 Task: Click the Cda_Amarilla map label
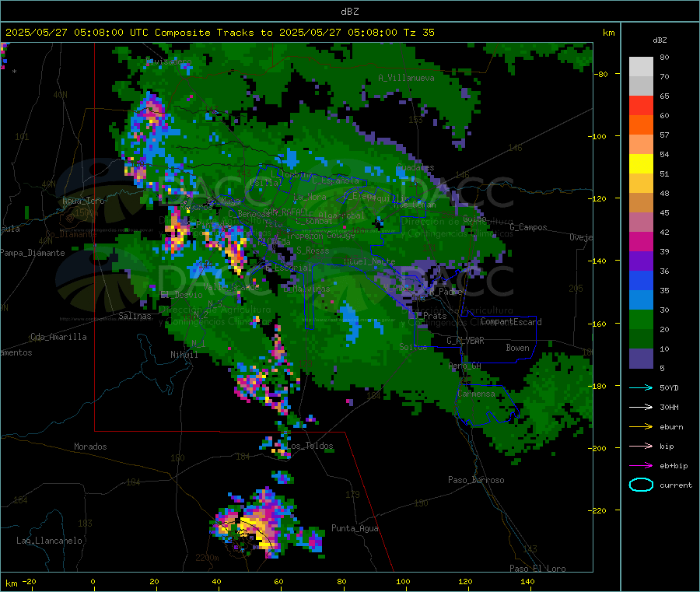(58, 337)
